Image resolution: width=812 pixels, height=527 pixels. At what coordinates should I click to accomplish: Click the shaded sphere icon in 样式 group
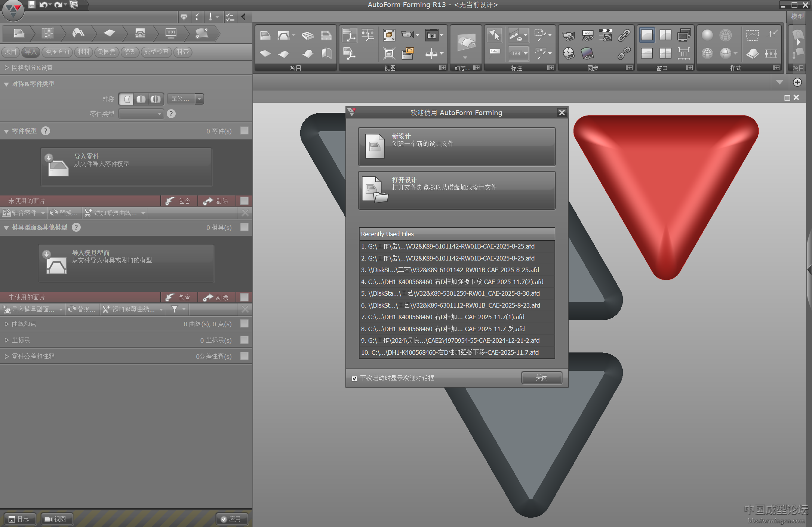coord(707,35)
